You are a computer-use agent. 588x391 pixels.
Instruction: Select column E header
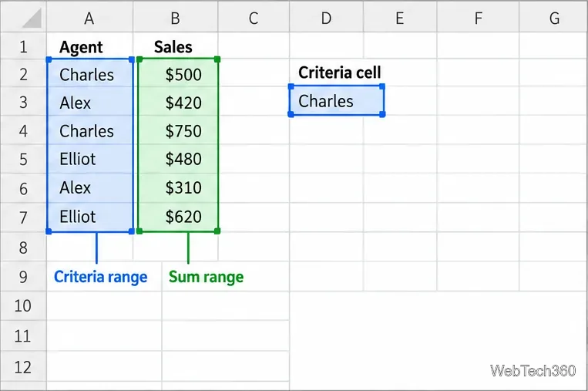(400, 18)
